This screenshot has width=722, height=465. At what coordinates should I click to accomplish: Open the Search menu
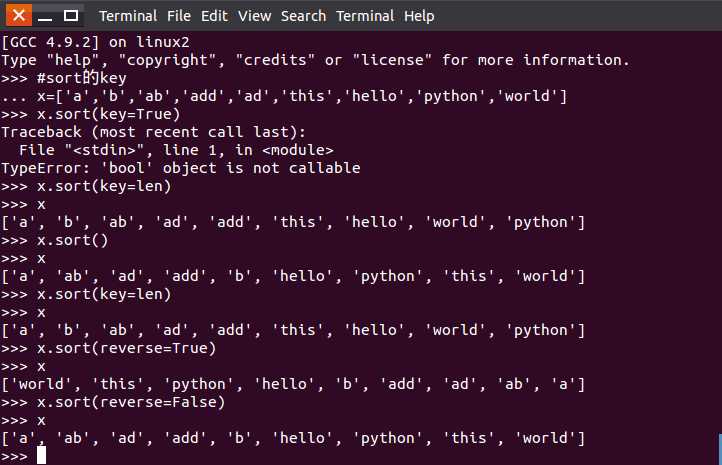coord(303,16)
